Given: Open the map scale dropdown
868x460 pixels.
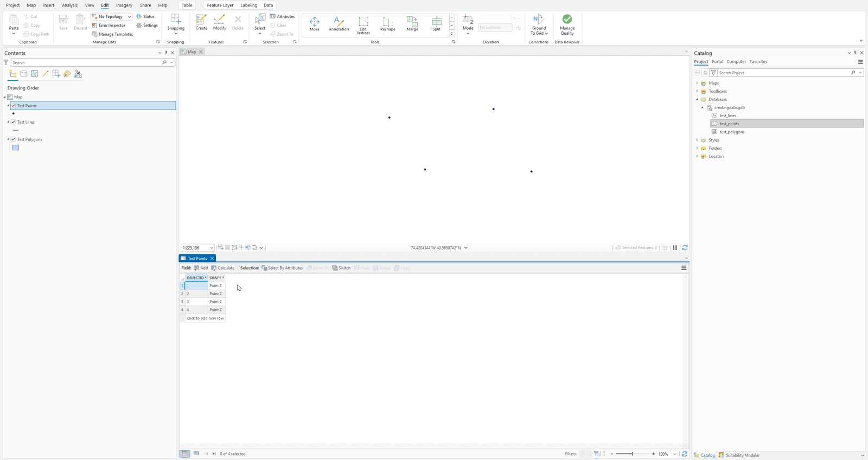Looking at the screenshot, I should pyautogui.click(x=212, y=248).
